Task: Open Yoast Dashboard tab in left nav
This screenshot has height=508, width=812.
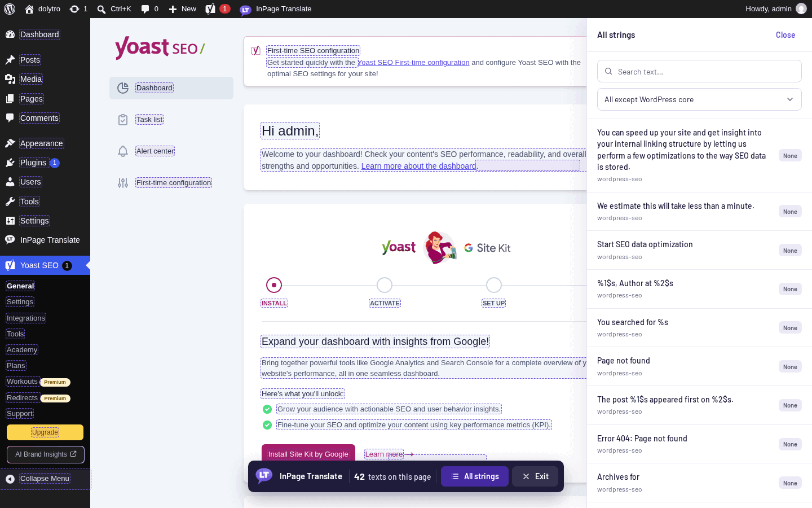Action: click(x=171, y=88)
